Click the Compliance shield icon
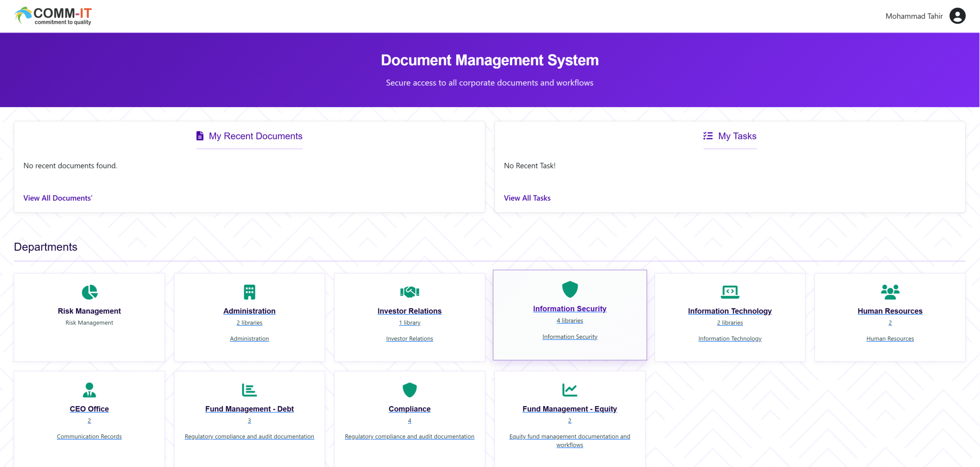Viewport: 980px width, 467px height. (x=409, y=390)
